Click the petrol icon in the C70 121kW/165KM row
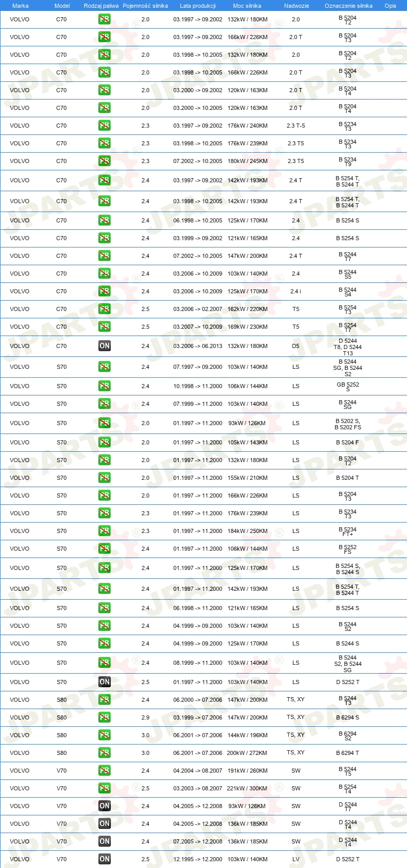Viewport: 407px width, 868px height. [105, 238]
